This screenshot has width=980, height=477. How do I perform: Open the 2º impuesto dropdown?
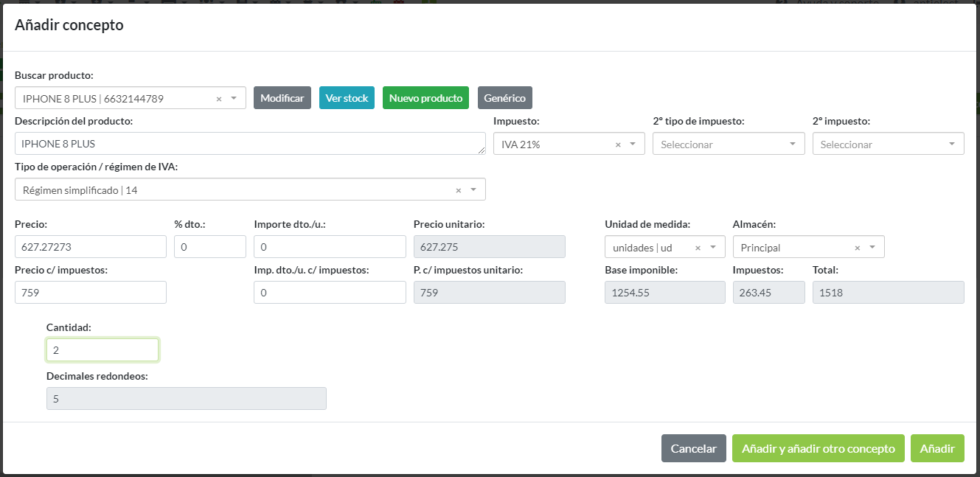(x=951, y=145)
